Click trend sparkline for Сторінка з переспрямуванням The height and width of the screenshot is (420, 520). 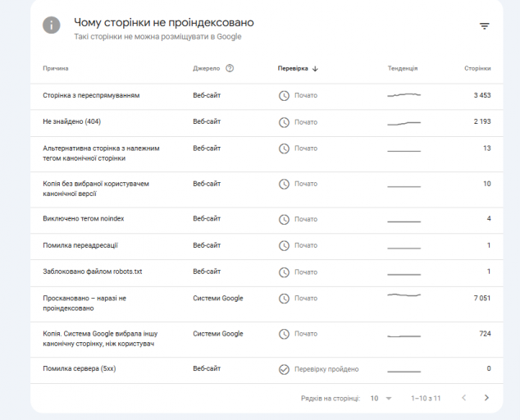pyautogui.click(x=404, y=95)
